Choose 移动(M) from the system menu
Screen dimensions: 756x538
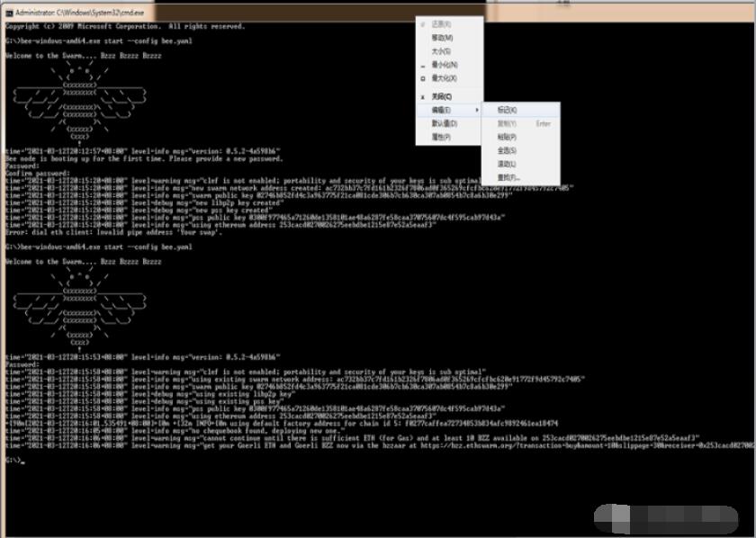[x=441, y=38]
